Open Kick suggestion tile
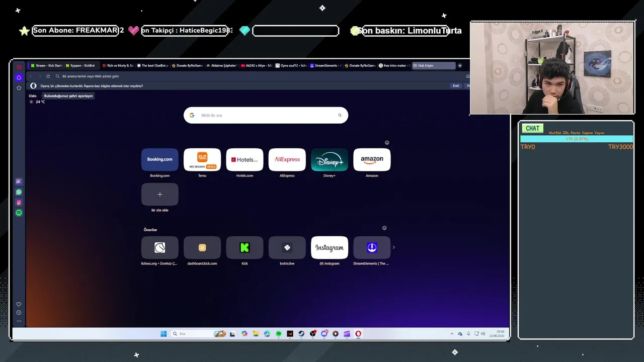Screen dimensions: 644x362 click(x=245, y=247)
